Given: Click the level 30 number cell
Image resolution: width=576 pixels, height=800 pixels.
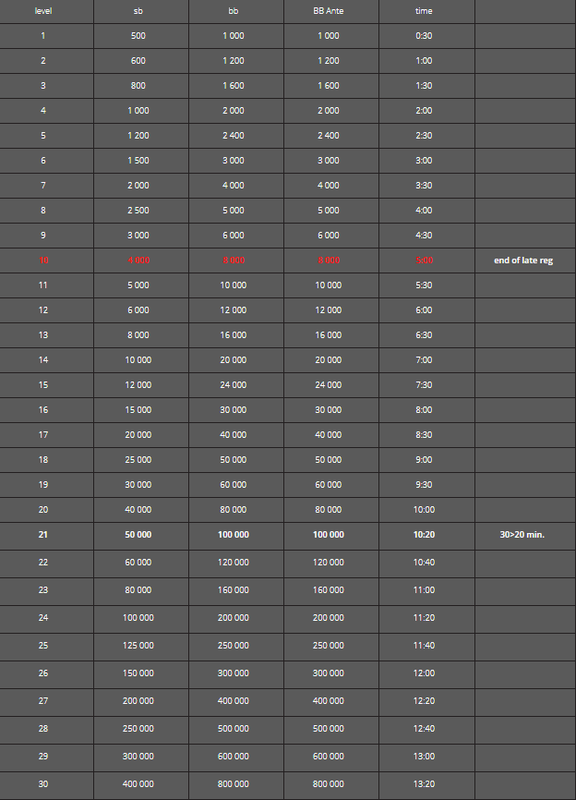Looking at the screenshot, I should [43, 784].
